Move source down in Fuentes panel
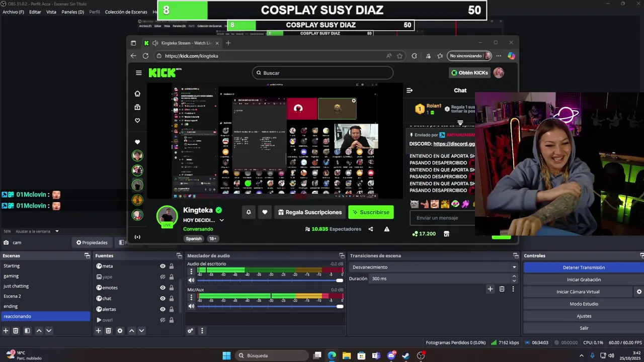Screen dimensions: 644x362 point(141,331)
